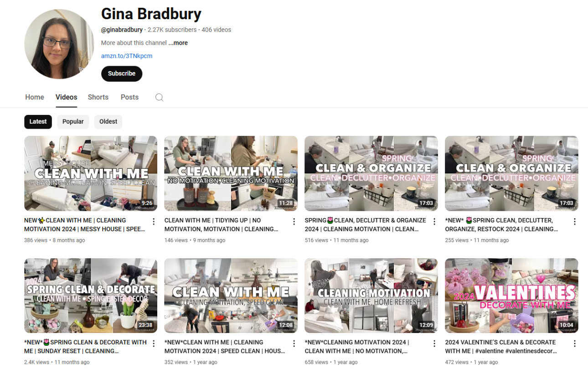Switch to the Posts tab

tap(129, 97)
